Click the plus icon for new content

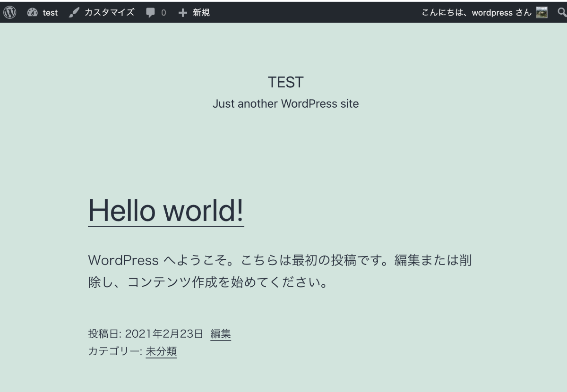pos(183,13)
